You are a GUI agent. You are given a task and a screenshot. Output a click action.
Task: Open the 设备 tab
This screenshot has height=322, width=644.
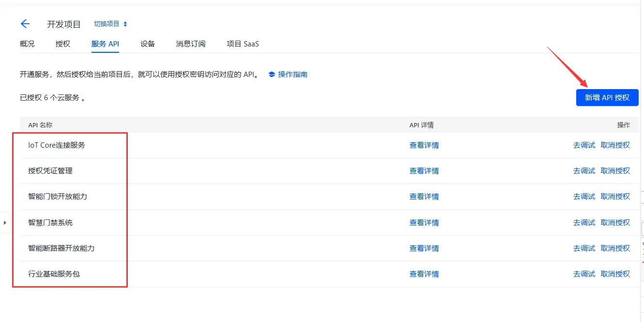pyautogui.click(x=148, y=44)
